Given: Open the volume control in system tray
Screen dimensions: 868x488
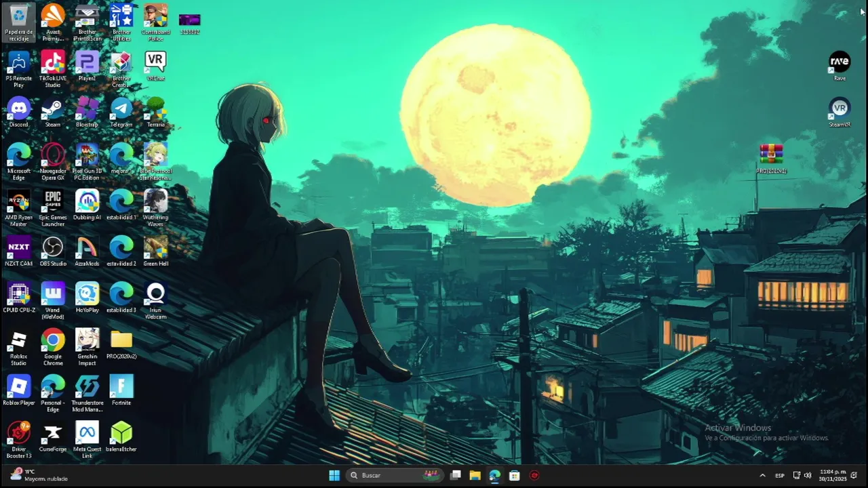Looking at the screenshot, I should point(808,475).
